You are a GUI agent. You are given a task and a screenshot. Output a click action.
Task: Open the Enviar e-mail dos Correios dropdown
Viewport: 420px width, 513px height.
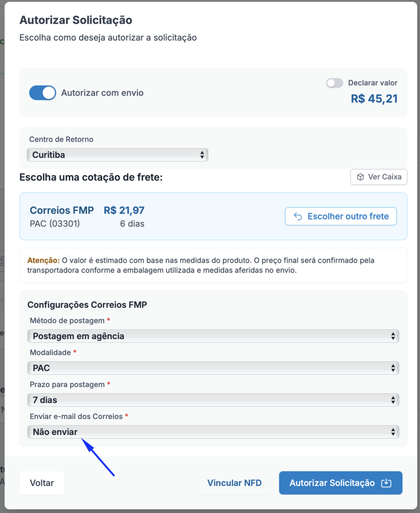[213, 432]
